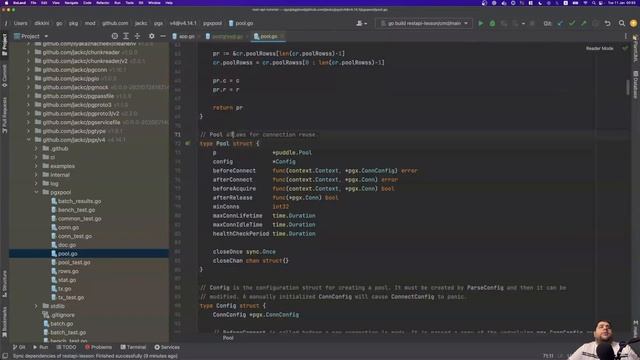Click the Collapse All icon in Project panel
The width and height of the screenshot is (640, 360).
tap(138, 36)
